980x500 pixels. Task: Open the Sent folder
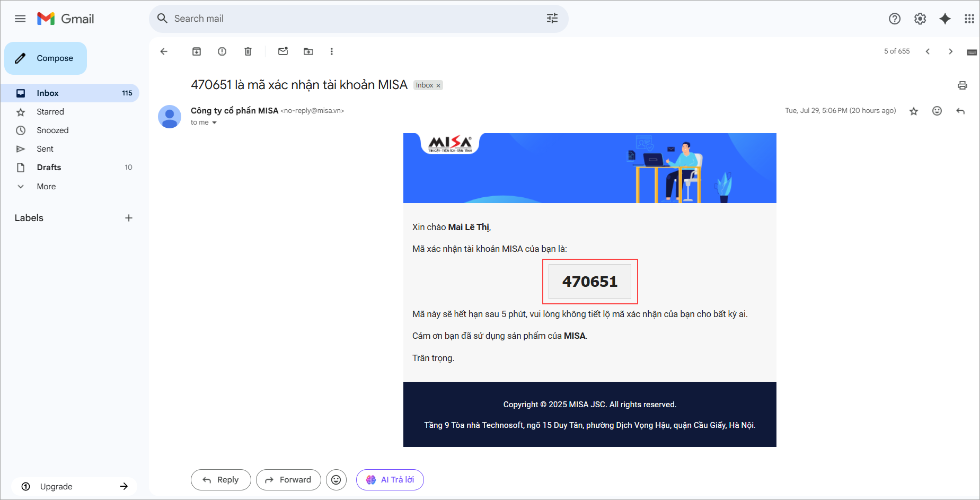tap(45, 149)
